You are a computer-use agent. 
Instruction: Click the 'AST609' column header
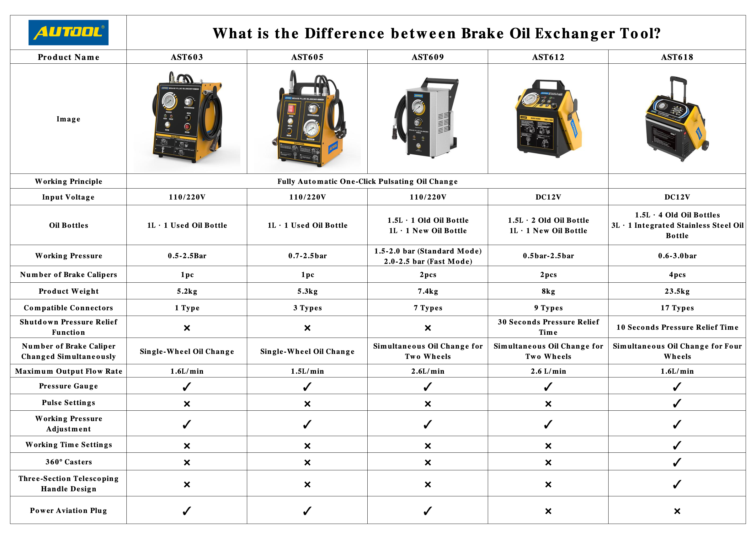point(428,57)
